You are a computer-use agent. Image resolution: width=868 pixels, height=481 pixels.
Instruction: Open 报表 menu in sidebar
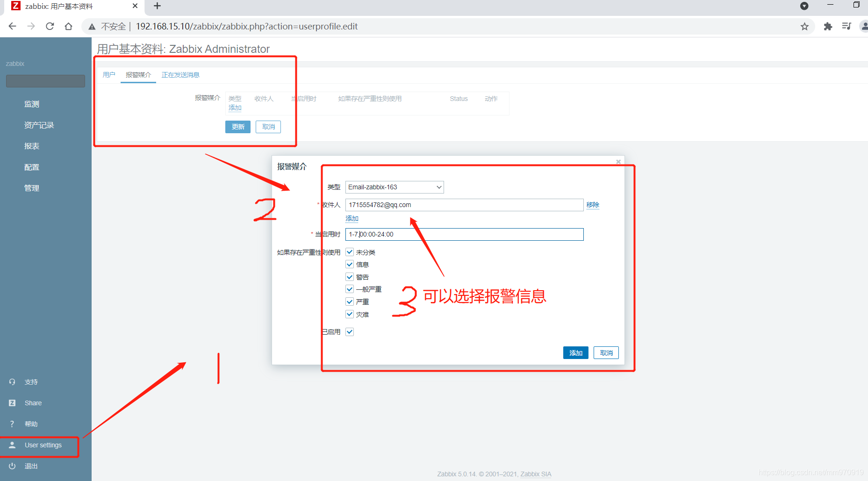point(32,146)
